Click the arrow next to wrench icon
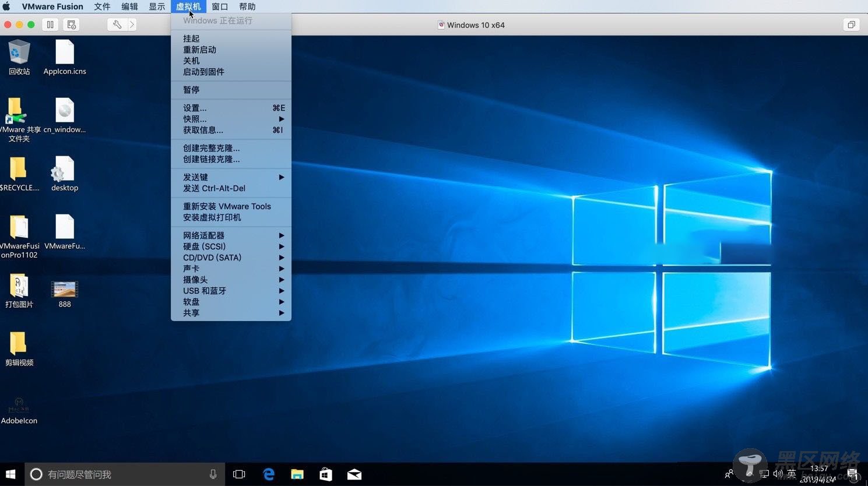This screenshot has height=486, width=868. (132, 24)
